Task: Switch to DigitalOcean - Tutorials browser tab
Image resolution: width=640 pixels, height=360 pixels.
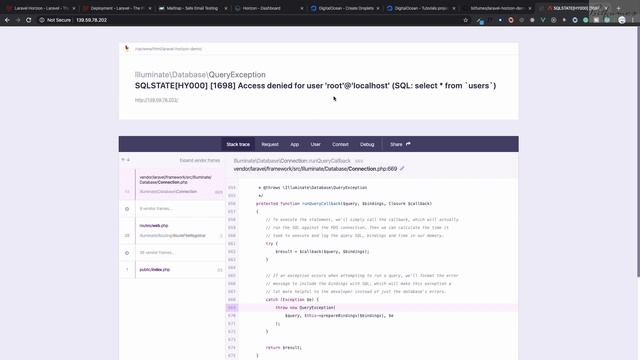Action: coord(420,8)
